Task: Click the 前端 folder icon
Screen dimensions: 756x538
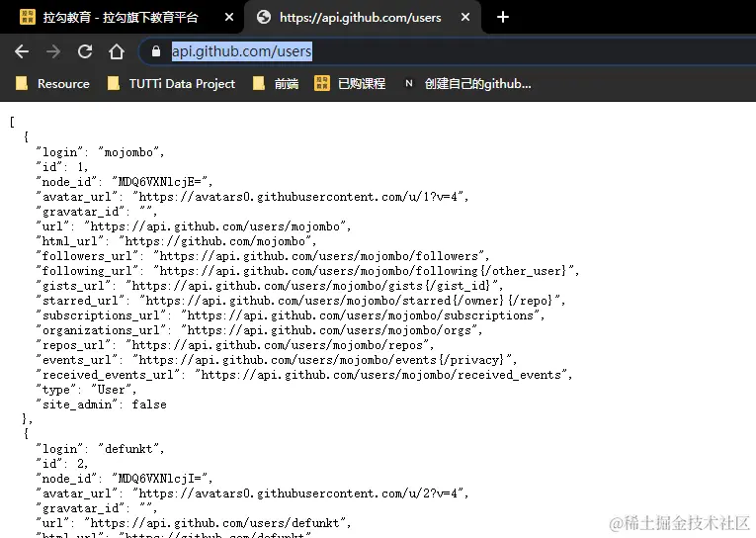Action: click(x=259, y=83)
